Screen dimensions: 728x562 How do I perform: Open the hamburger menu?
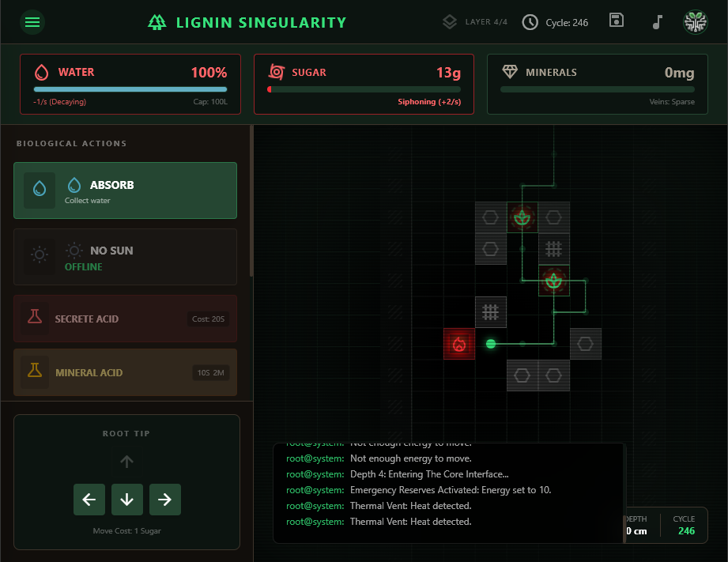(32, 22)
